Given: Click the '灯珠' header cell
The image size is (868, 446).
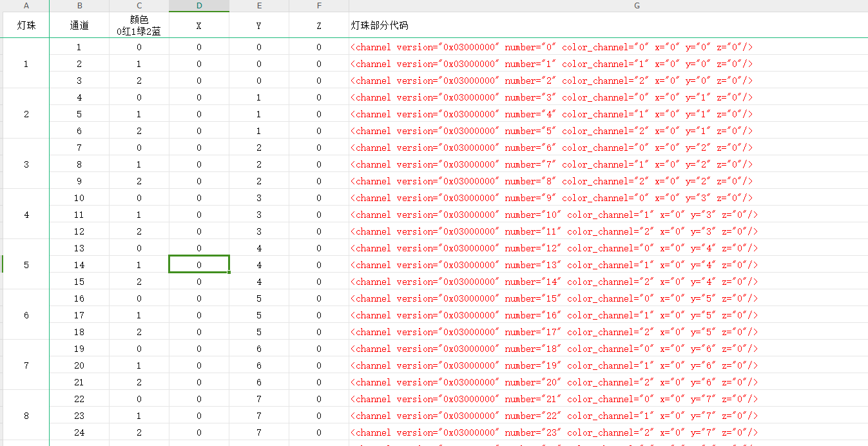Looking at the screenshot, I should [26, 25].
